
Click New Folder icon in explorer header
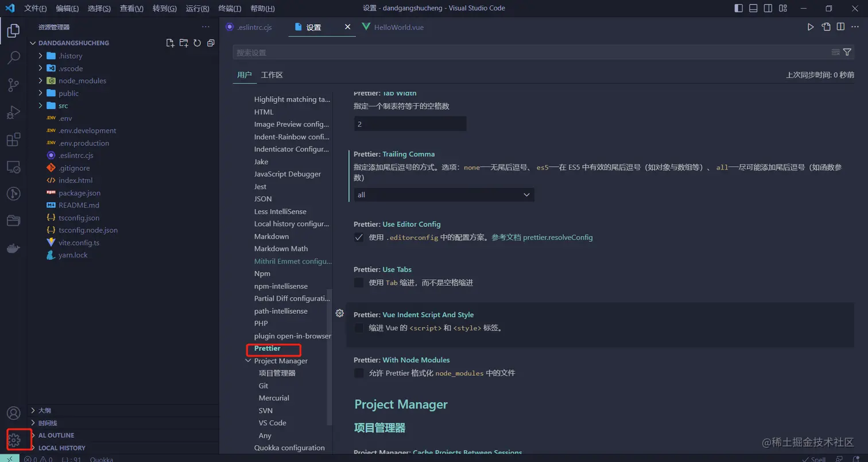point(184,43)
